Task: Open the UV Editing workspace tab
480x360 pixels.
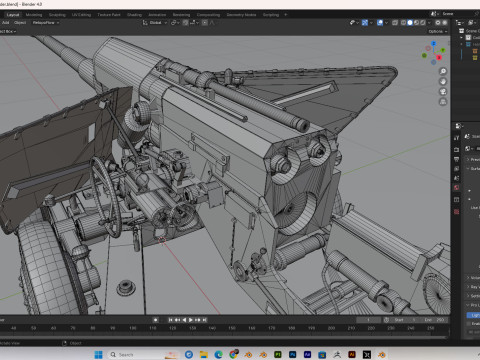Action: point(81,15)
